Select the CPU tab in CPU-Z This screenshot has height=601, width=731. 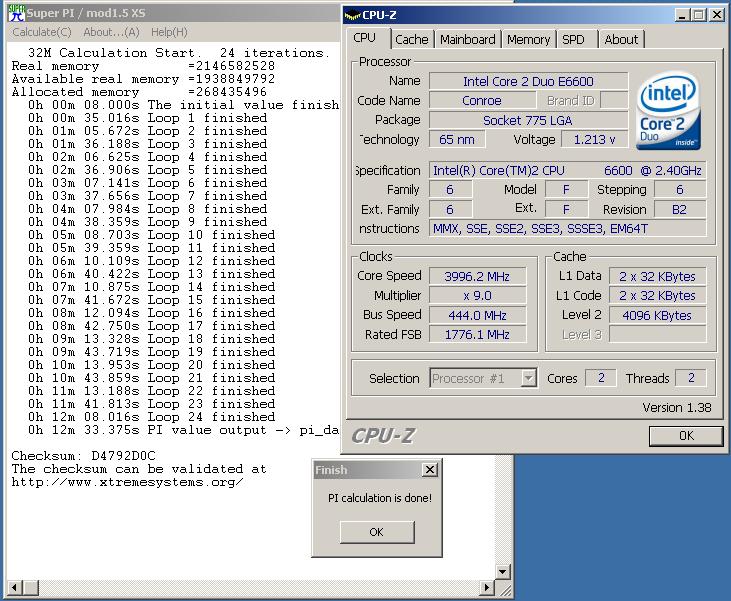point(365,38)
